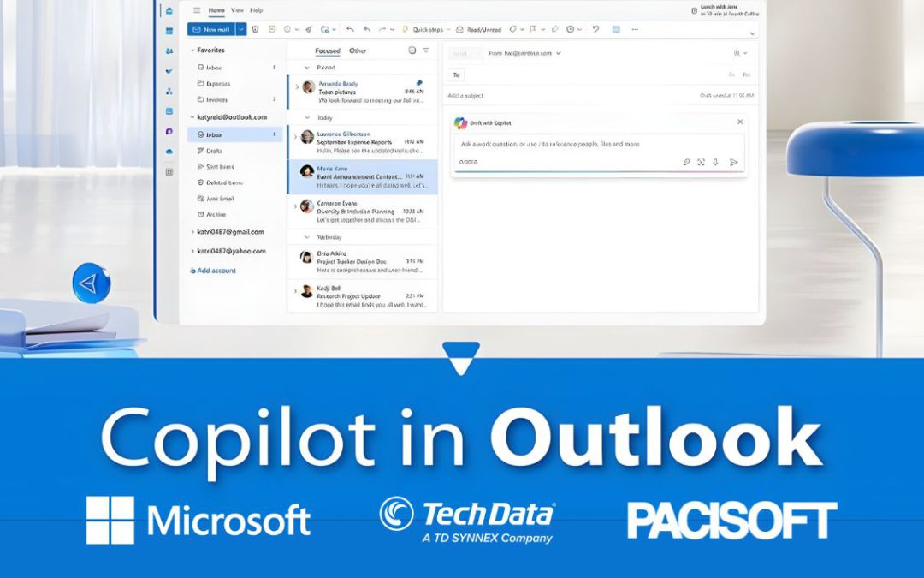This screenshot has width=924, height=578.
Task: Click the Delete icon in the ribbon
Action: click(x=254, y=29)
